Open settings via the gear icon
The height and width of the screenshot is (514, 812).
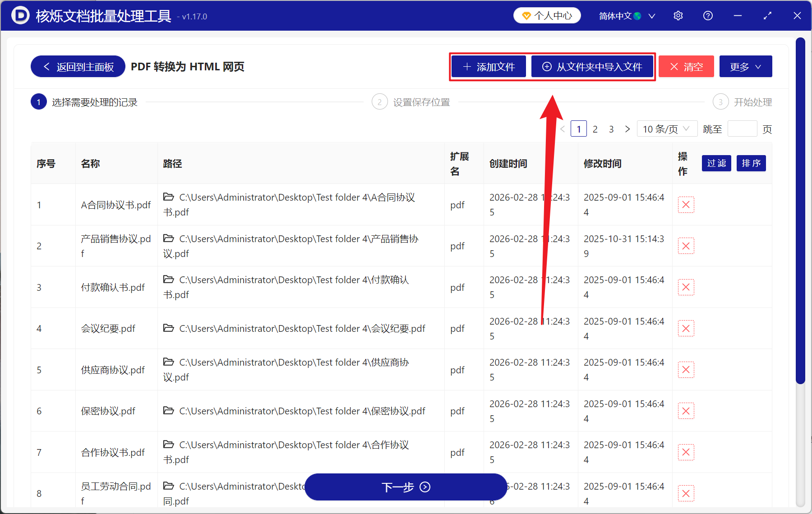tap(678, 15)
